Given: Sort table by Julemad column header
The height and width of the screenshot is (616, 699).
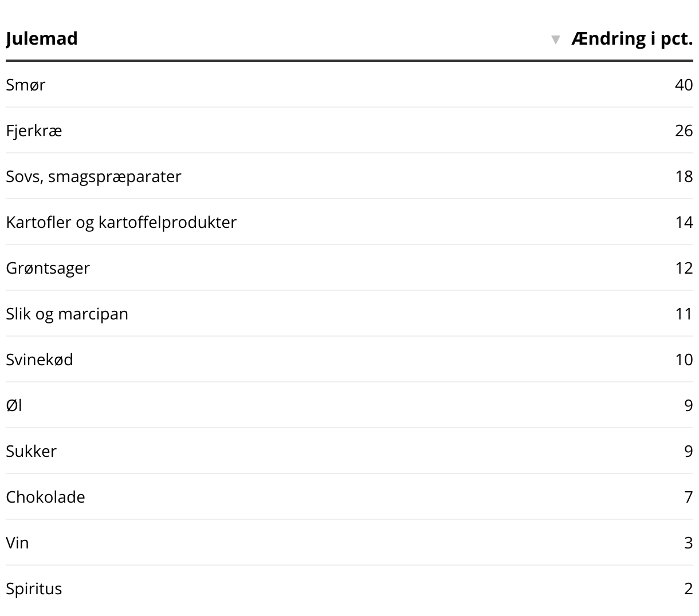Looking at the screenshot, I should 42,38.
